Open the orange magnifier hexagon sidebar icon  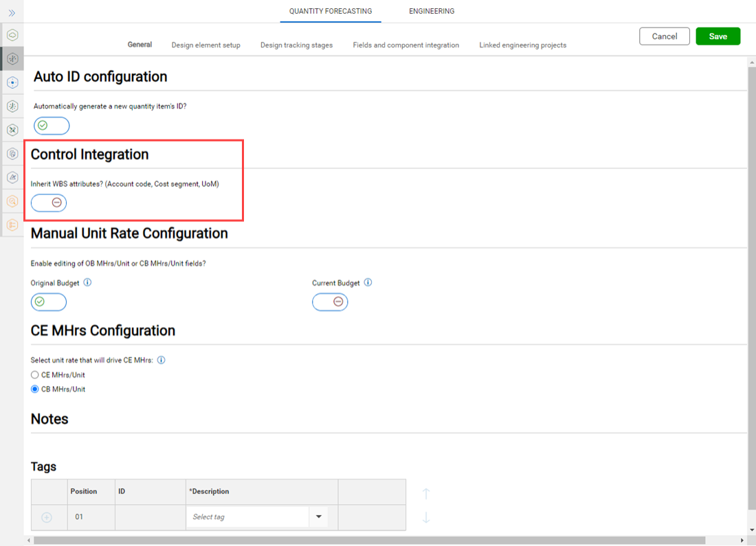[x=12, y=201]
